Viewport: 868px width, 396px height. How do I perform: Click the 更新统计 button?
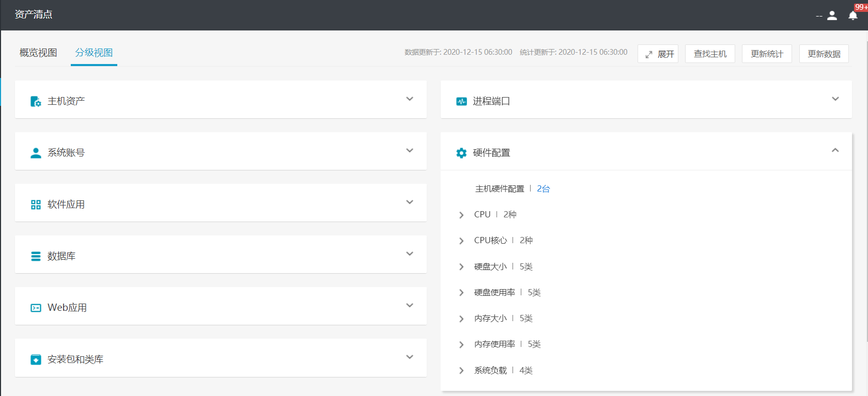pos(767,54)
